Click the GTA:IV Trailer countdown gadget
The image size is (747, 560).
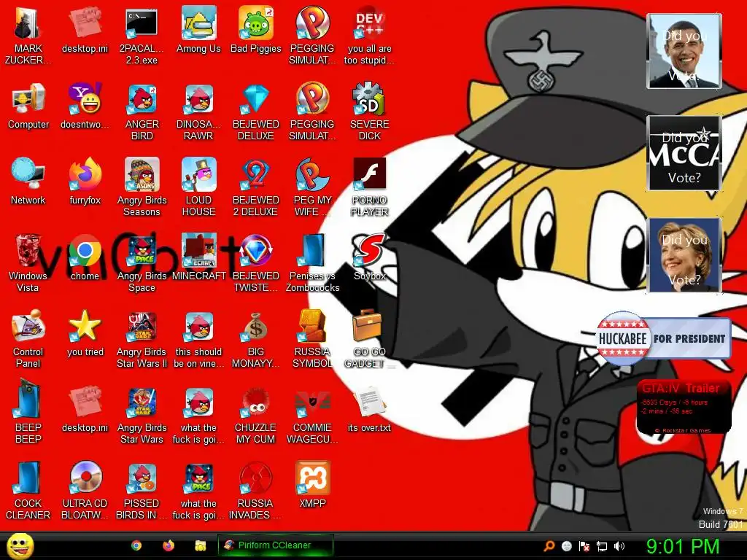coord(684,407)
